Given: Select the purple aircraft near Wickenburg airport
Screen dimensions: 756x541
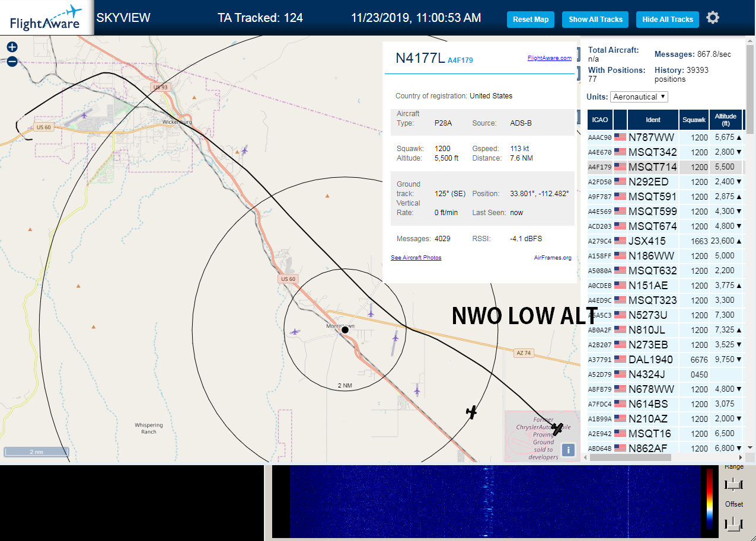Looking at the screenshot, I should pyautogui.click(x=85, y=114).
